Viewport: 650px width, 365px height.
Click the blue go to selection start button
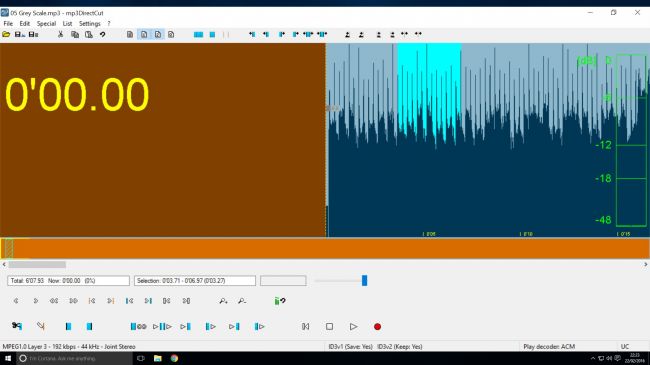click(x=129, y=301)
